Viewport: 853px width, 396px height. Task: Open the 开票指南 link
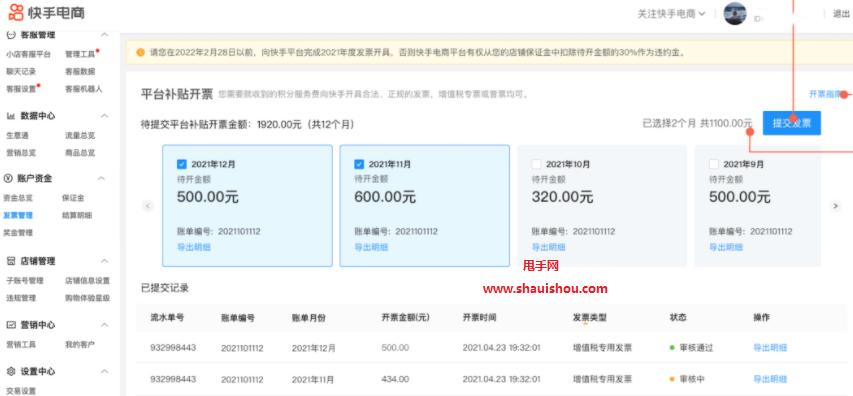click(x=825, y=94)
